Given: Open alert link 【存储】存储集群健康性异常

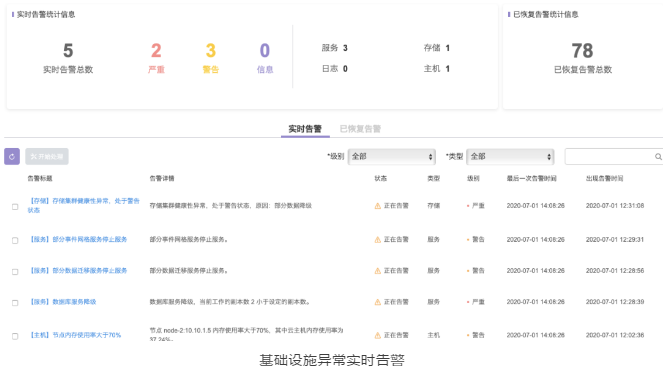Looking at the screenshot, I should click(x=83, y=205).
